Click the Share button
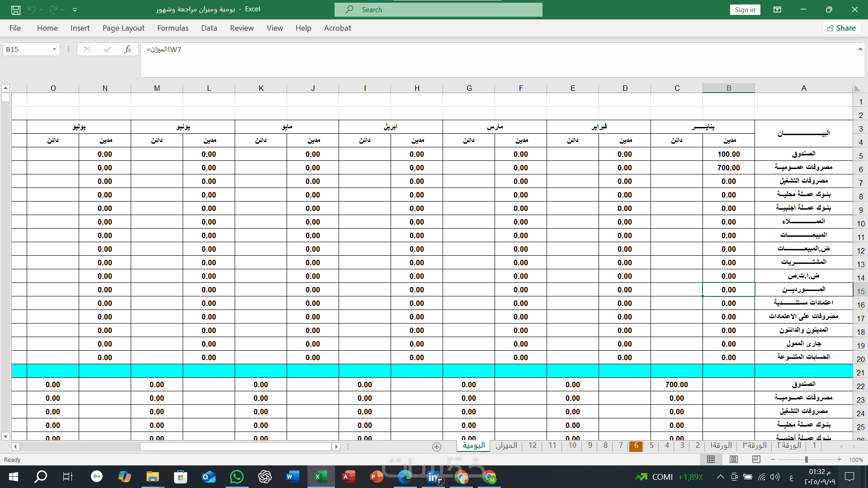Viewport: 868px width, 488px height. (x=841, y=28)
